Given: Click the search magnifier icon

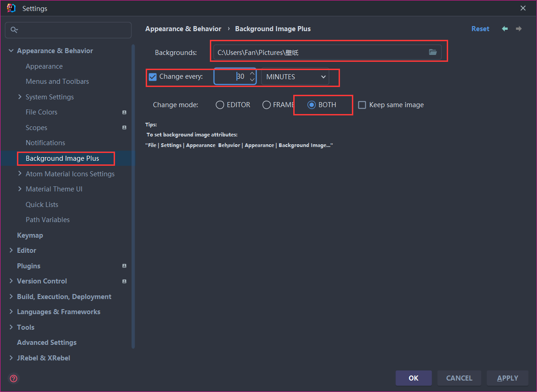Looking at the screenshot, I should (x=14, y=30).
